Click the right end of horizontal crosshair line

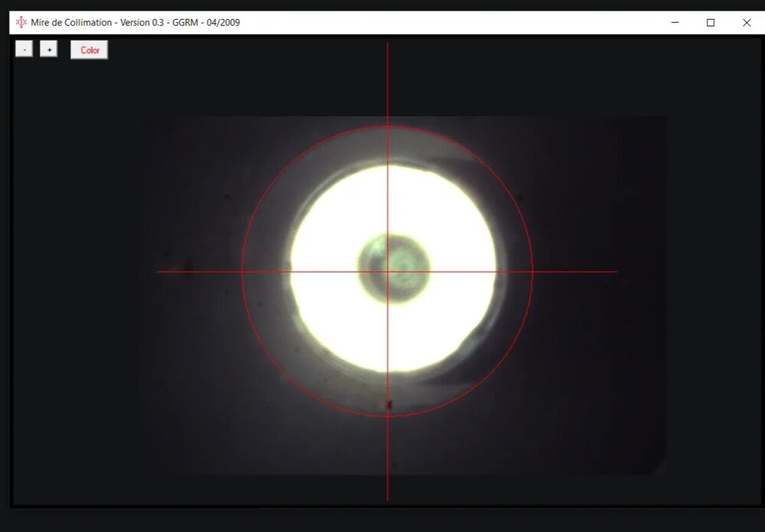[615, 271]
